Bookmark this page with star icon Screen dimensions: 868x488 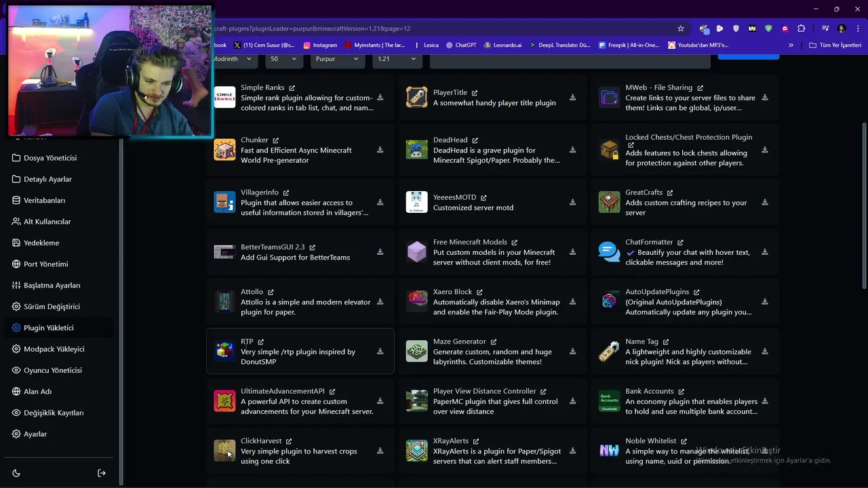[x=681, y=28]
